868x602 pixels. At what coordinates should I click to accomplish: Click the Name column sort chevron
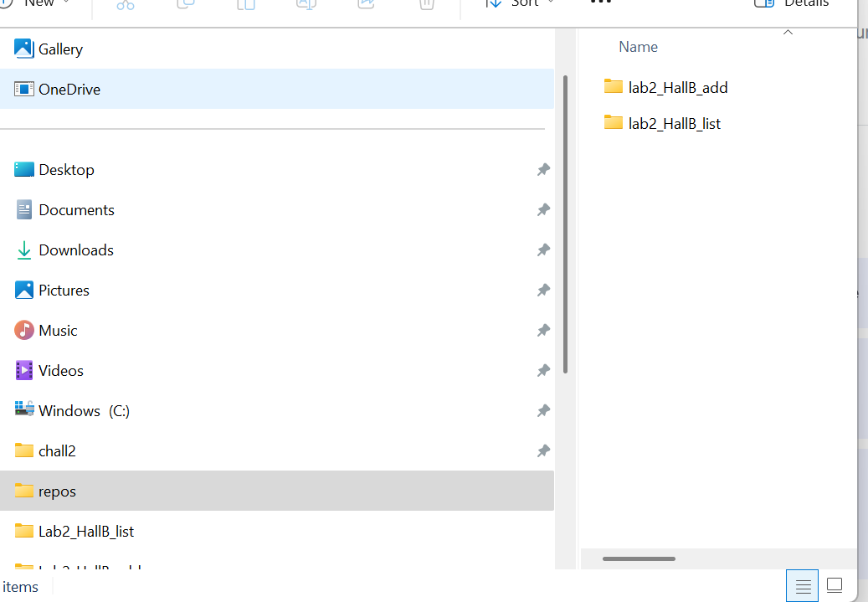787,31
